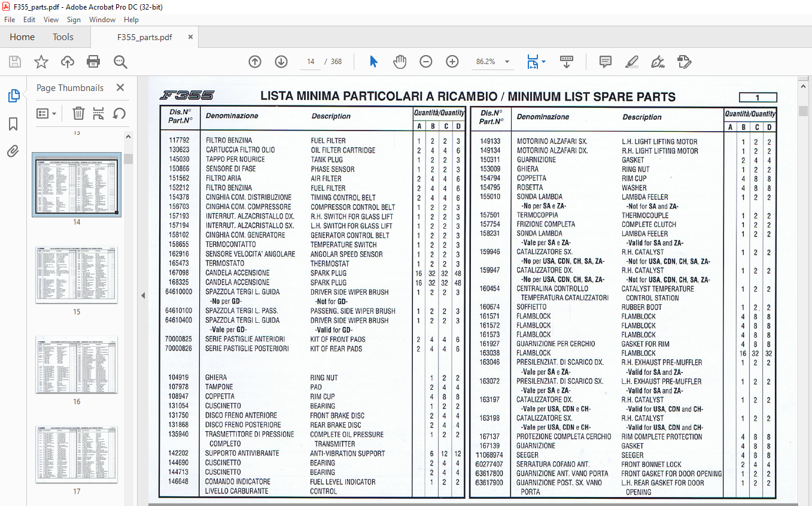Click the page title MINIMUM LIST SPARE PARTS
The image size is (812, 506).
click(591, 97)
